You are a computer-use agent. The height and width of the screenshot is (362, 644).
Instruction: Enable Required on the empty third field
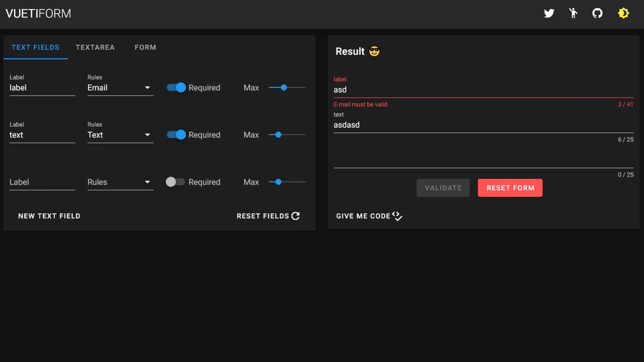click(176, 182)
